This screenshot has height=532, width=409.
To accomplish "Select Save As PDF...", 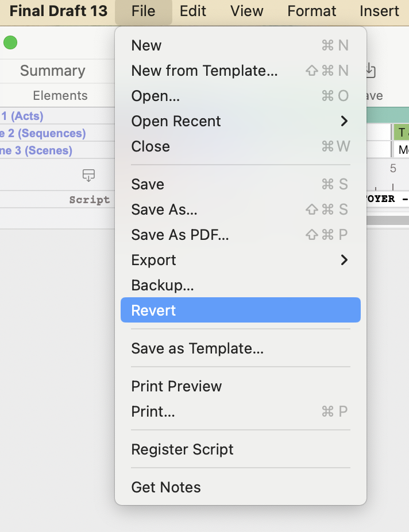I will click(179, 235).
